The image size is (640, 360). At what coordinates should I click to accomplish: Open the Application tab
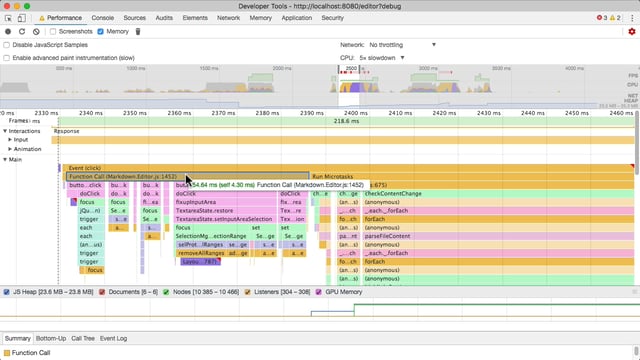(x=296, y=18)
